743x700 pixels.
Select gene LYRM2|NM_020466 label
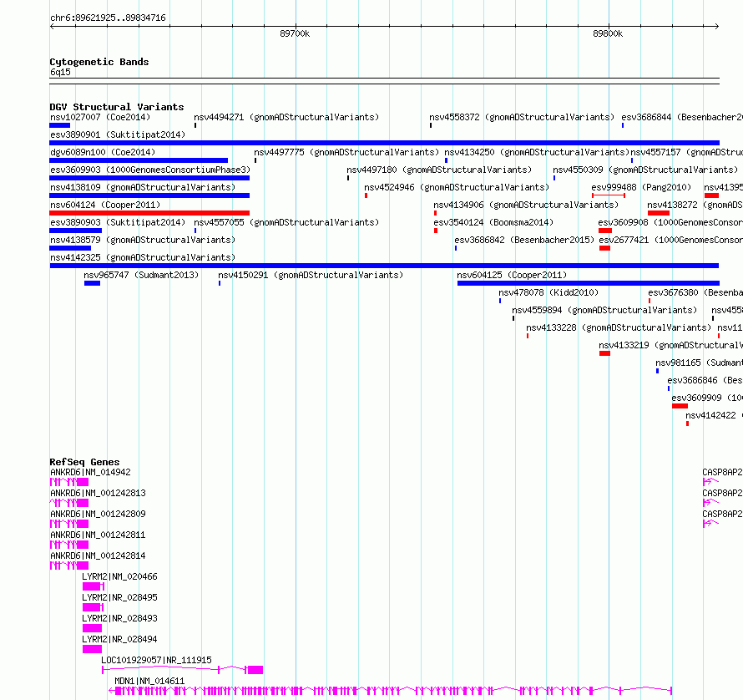(119, 576)
